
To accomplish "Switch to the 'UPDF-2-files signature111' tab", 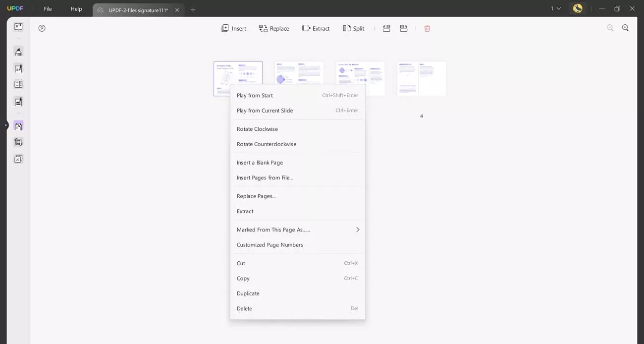I will [x=134, y=9].
